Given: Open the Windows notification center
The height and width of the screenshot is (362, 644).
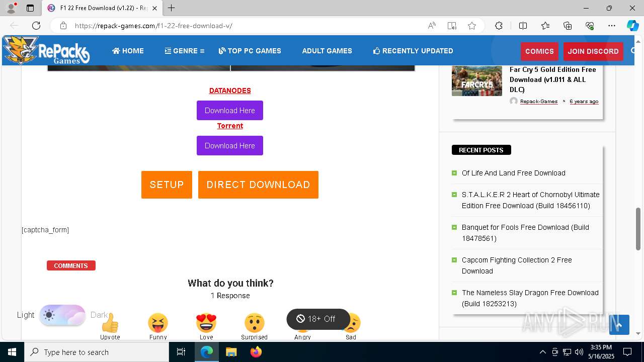Looking at the screenshot, I should pyautogui.click(x=627, y=352).
